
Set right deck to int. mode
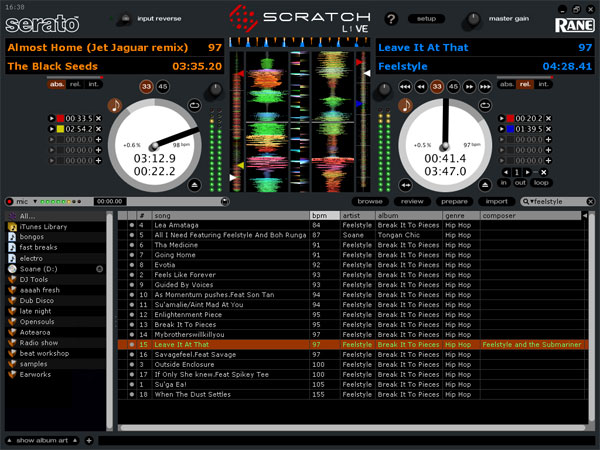545,84
